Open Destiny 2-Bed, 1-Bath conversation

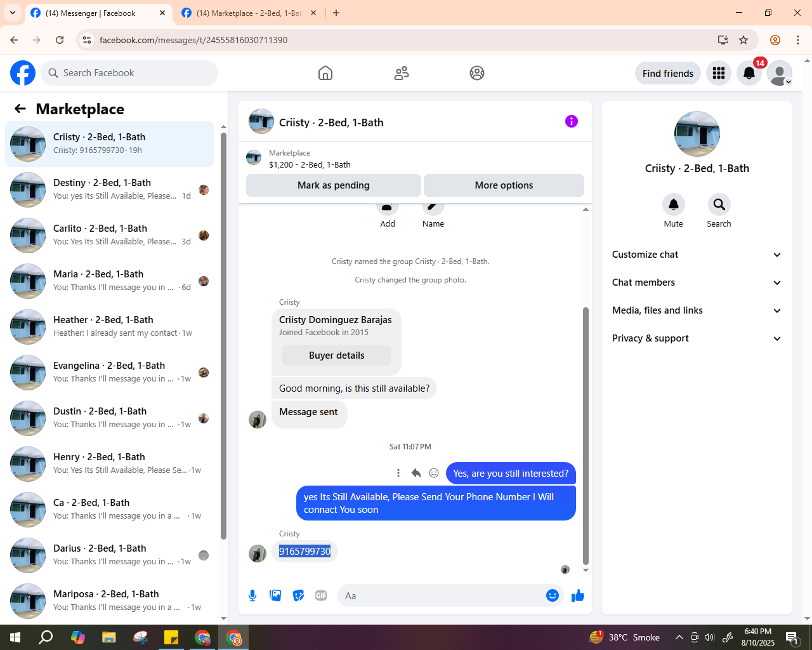pos(110,190)
